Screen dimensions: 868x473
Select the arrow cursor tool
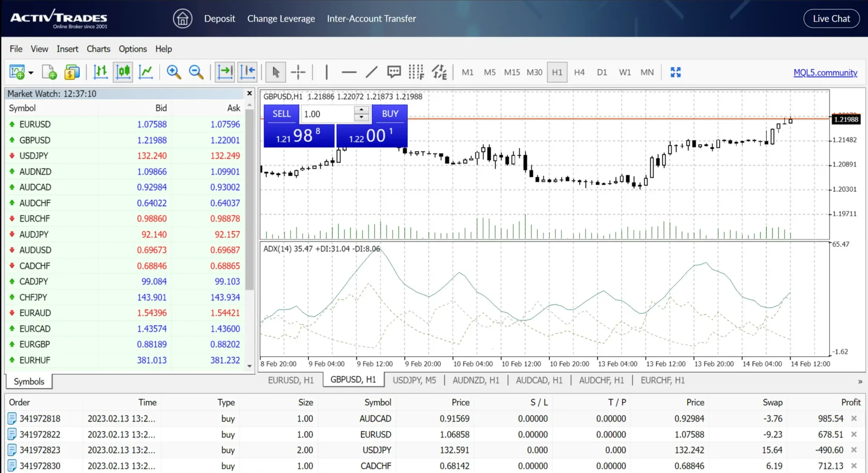[x=276, y=72]
